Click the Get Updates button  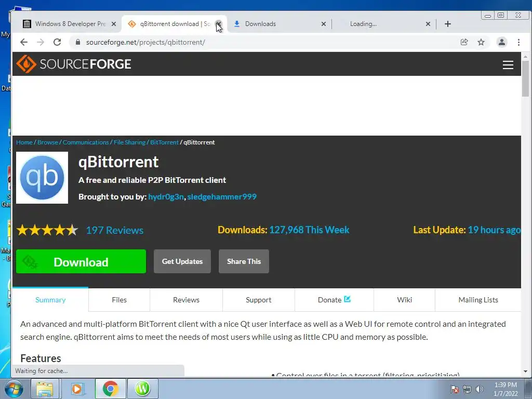182,261
